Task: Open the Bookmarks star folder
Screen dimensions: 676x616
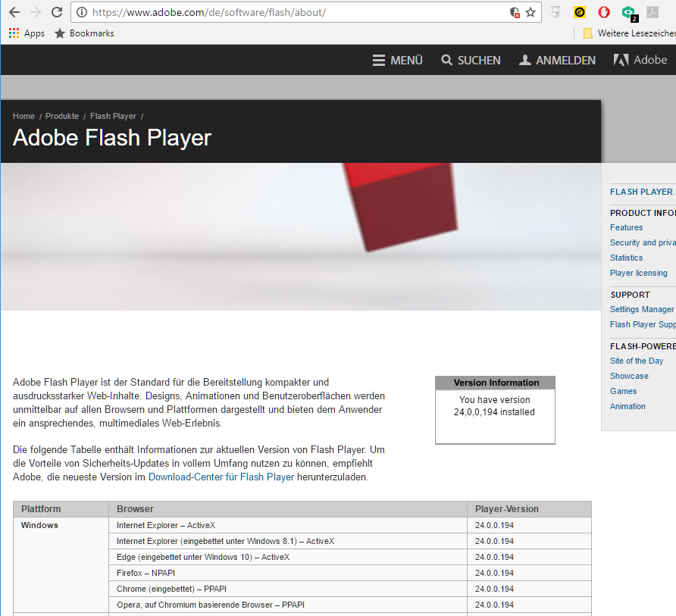Action: point(84,33)
